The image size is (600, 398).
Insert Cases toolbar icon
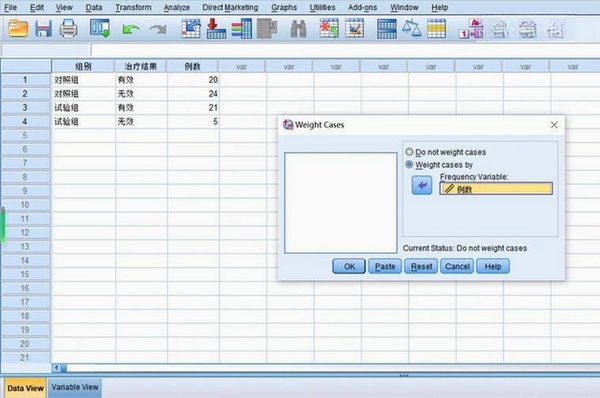tap(329, 29)
